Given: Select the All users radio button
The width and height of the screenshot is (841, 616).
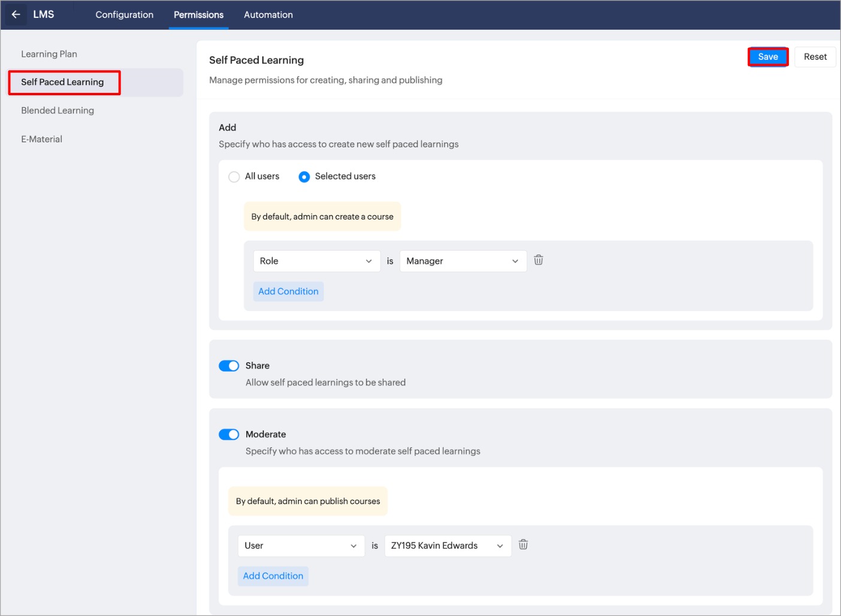Looking at the screenshot, I should pyautogui.click(x=234, y=177).
